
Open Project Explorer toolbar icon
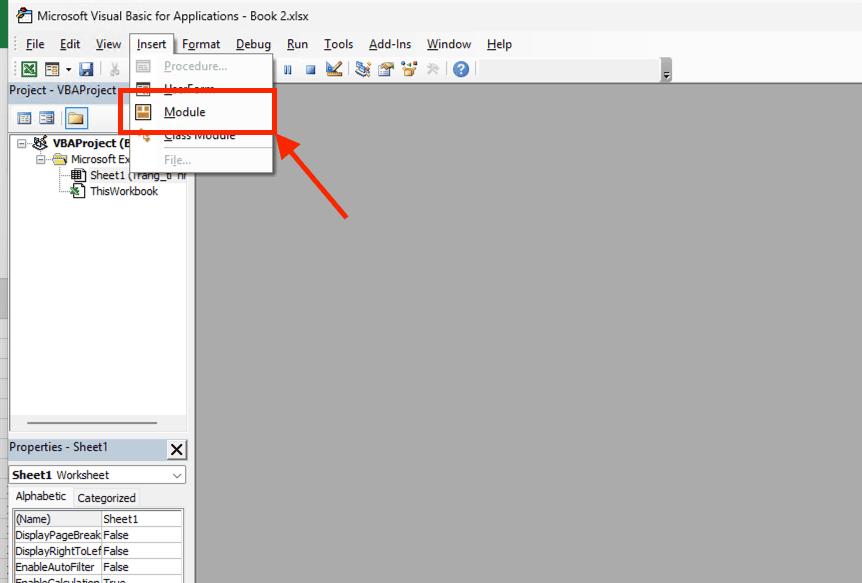(363, 69)
